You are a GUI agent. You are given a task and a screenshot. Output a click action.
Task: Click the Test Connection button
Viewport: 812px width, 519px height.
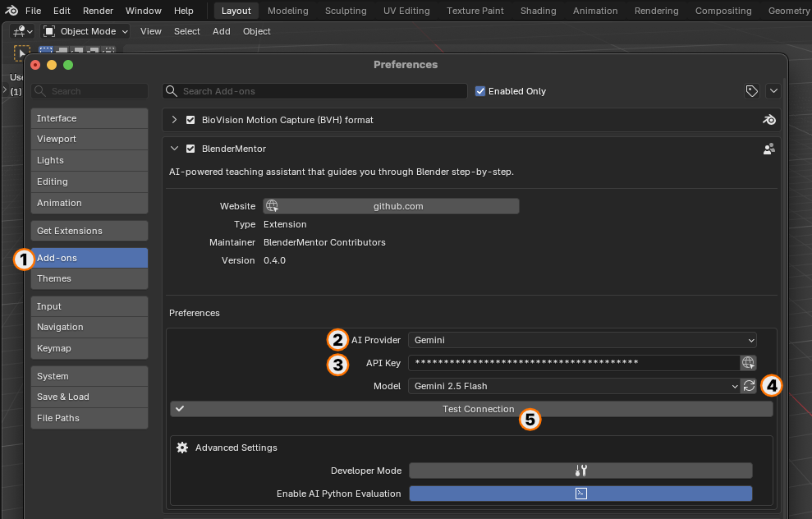471,409
